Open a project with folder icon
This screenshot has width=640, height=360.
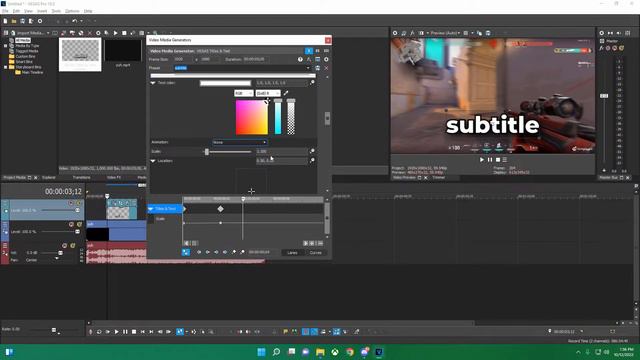coord(14,21)
